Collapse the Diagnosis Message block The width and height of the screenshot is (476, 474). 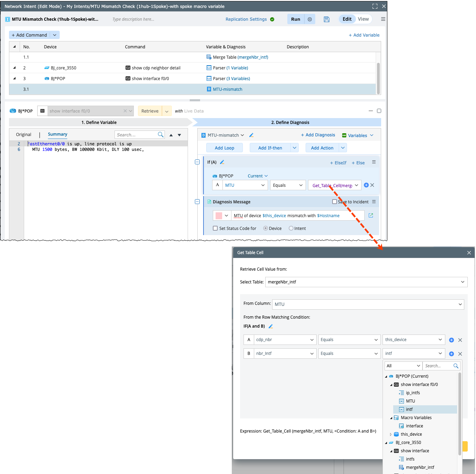(x=197, y=202)
